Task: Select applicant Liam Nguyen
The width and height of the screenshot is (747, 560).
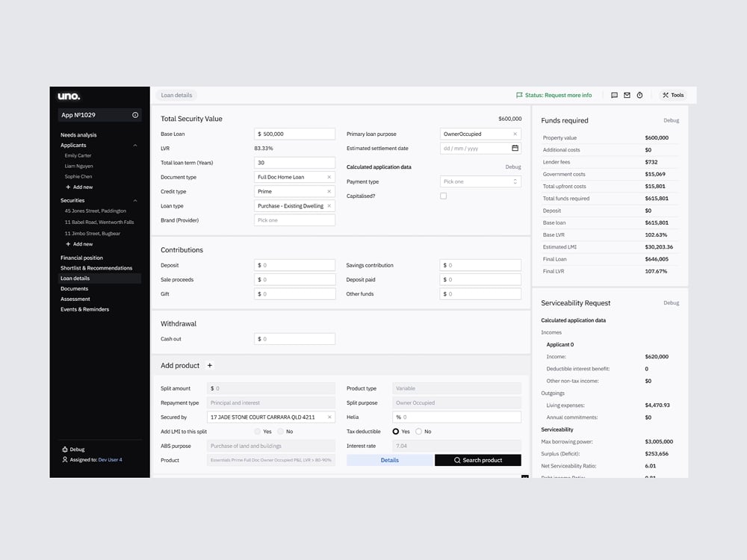Action: (78, 167)
